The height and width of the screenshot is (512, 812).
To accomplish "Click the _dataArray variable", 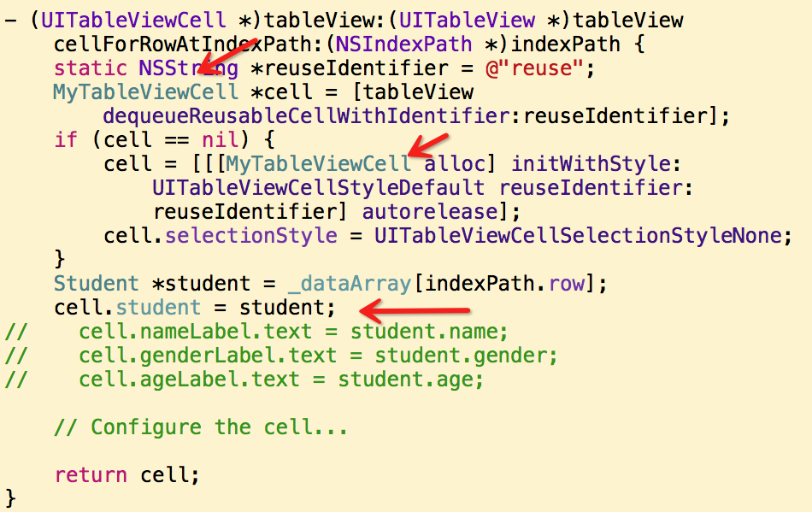I will coord(350,284).
